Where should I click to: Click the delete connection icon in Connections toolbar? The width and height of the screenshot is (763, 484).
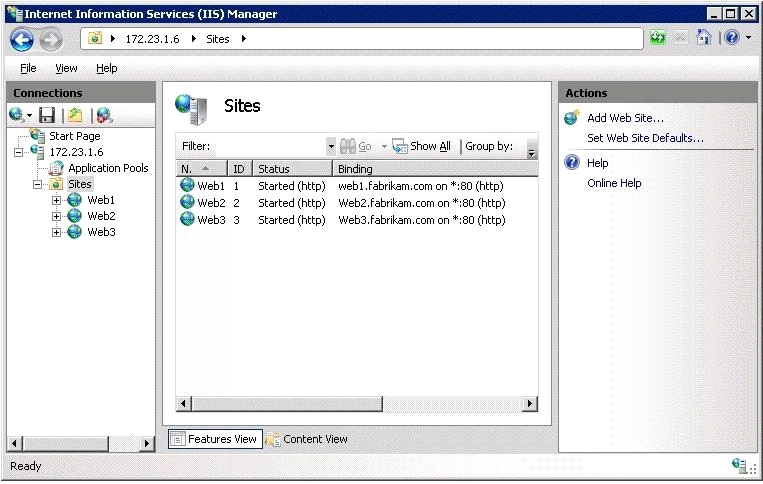104,115
